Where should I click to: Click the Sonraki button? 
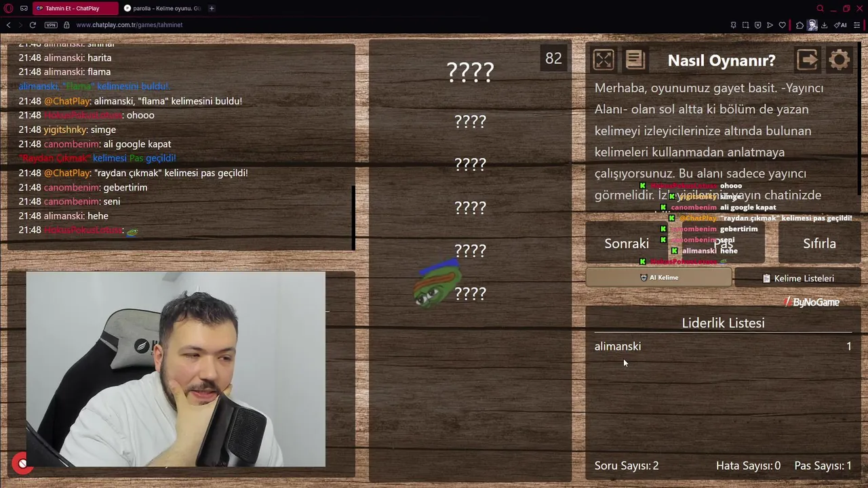pos(627,243)
